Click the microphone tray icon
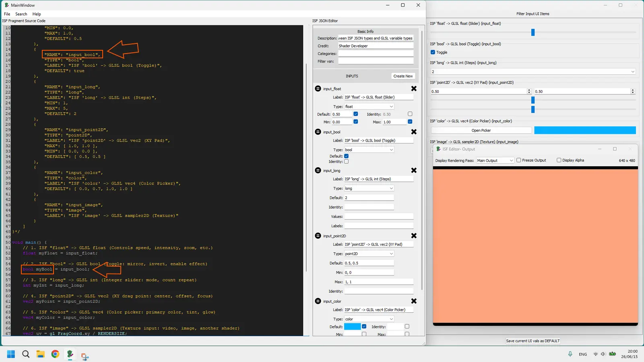 (x=570, y=354)
